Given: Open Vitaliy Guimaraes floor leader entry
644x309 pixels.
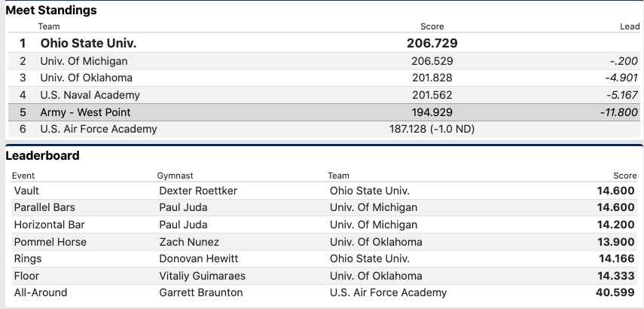Looking at the screenshot, I should point(202,276).
